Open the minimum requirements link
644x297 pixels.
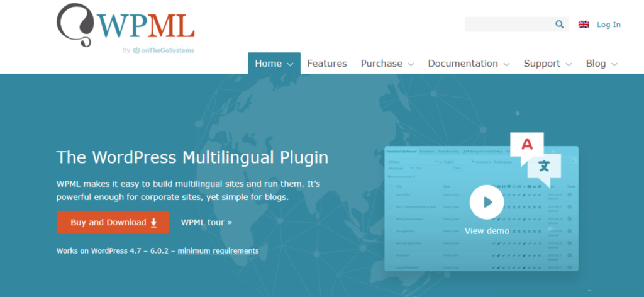[218, 250]
